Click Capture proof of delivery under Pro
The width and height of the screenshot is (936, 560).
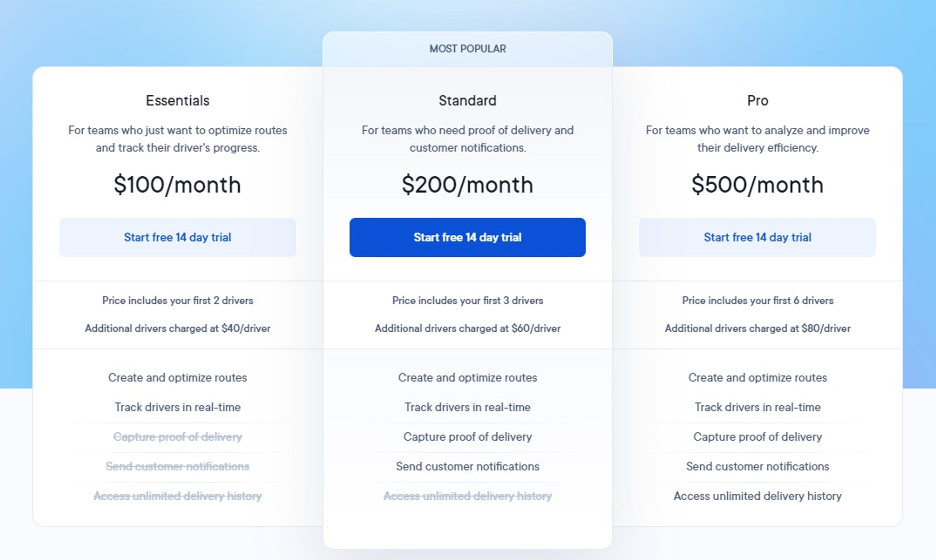pyautogui.click(x=757, y=437)
